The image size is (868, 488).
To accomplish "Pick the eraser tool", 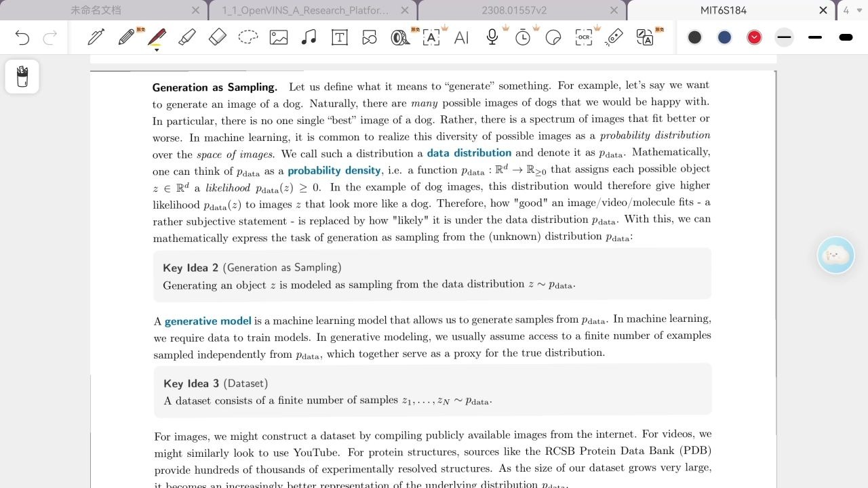I will pos(217,37).
